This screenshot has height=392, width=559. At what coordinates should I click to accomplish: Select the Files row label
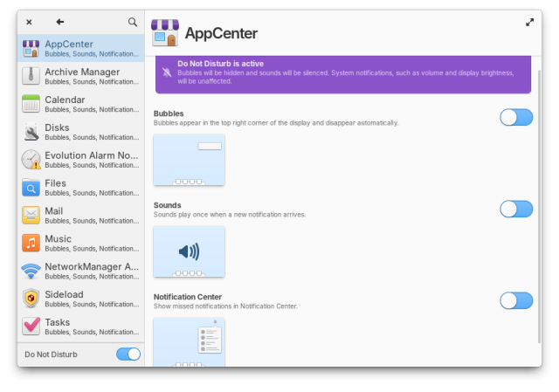[x=55, y=183]
